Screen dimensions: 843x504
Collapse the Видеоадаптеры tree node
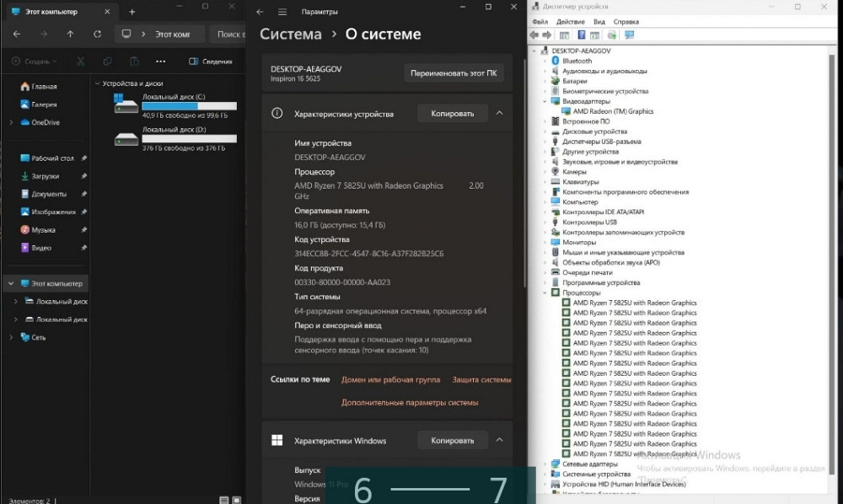tap(544, 101)
